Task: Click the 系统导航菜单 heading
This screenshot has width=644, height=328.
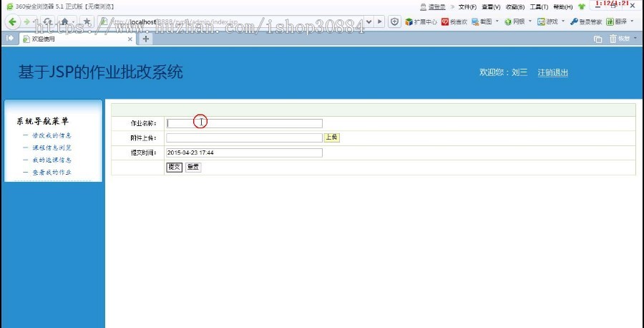Action: click(43, 121)
